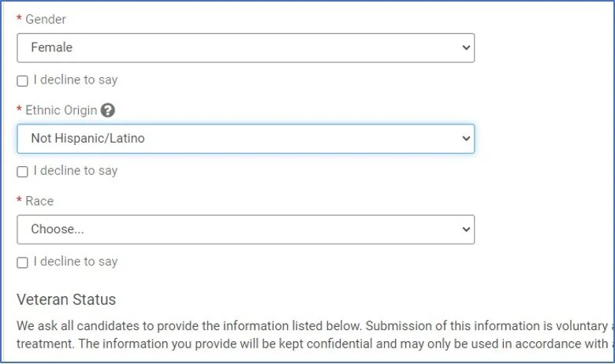
Task: Click the Gender field label
Action: click(46, 19)
